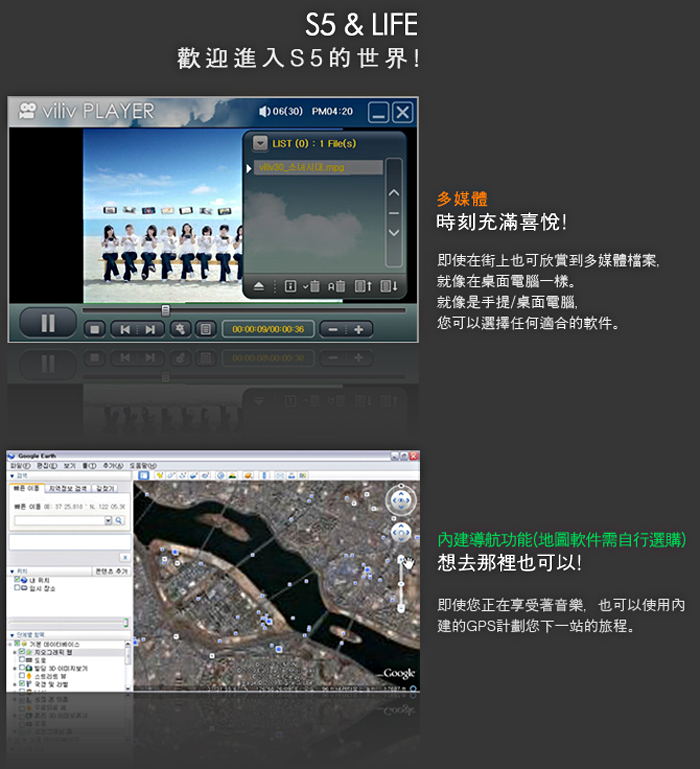Show file info icon in playlist toolbar
This screenshot has height=769, width=700.
tap(290, 286)
